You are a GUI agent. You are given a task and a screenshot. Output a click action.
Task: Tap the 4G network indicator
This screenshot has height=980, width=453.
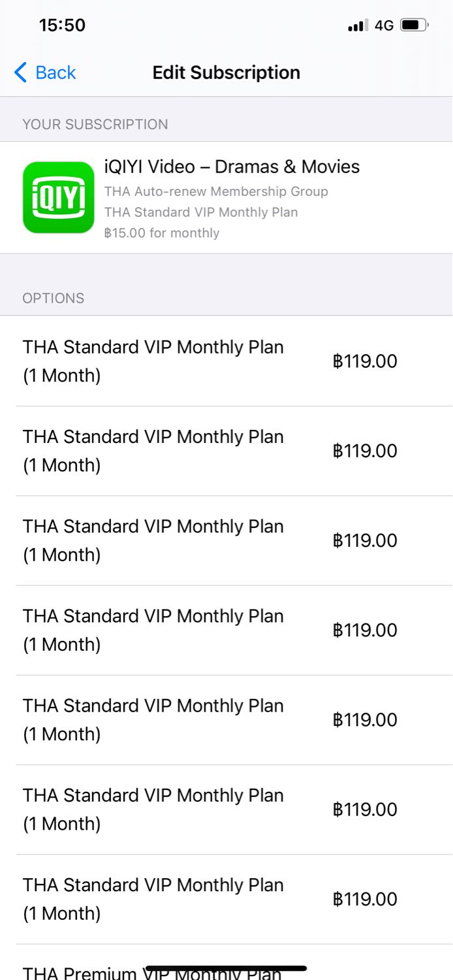pos(384,25)
